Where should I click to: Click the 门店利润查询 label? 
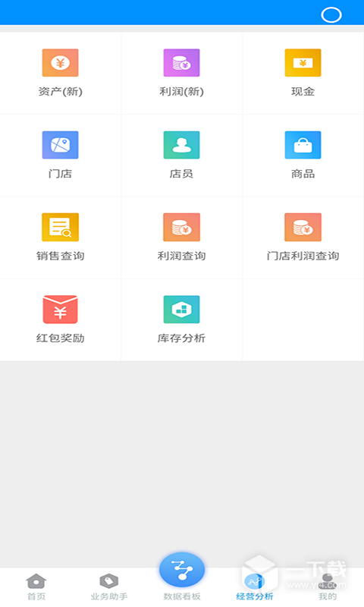pyautogui.click(x=303, y=256)
